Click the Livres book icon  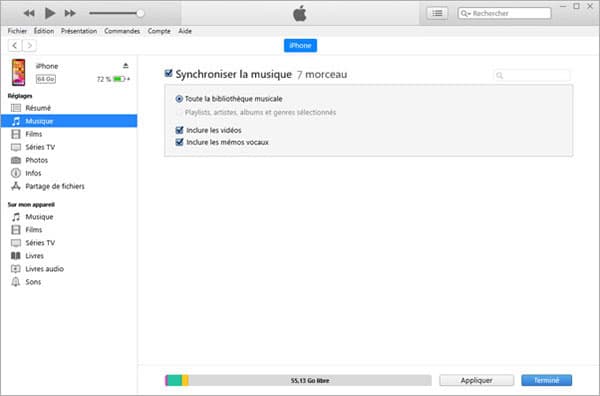tap(16, 256)
